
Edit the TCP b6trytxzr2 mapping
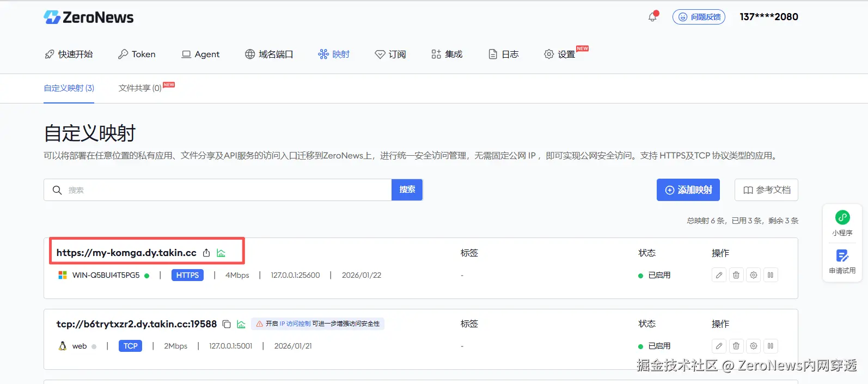(x=719, y=346)
